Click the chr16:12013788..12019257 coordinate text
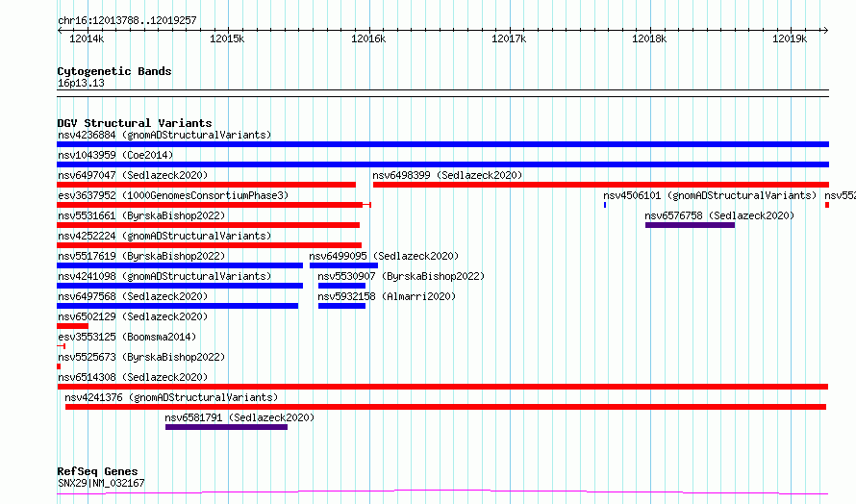The width and height of the screenshot is (856, 504). point(127,21)
